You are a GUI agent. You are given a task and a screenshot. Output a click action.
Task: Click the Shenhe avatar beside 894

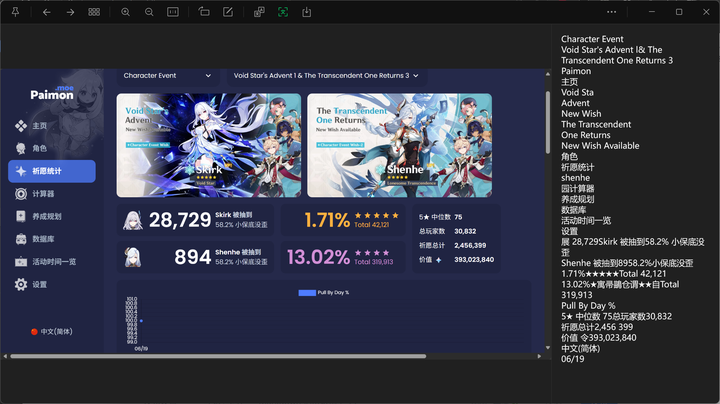tap(133, 258)
